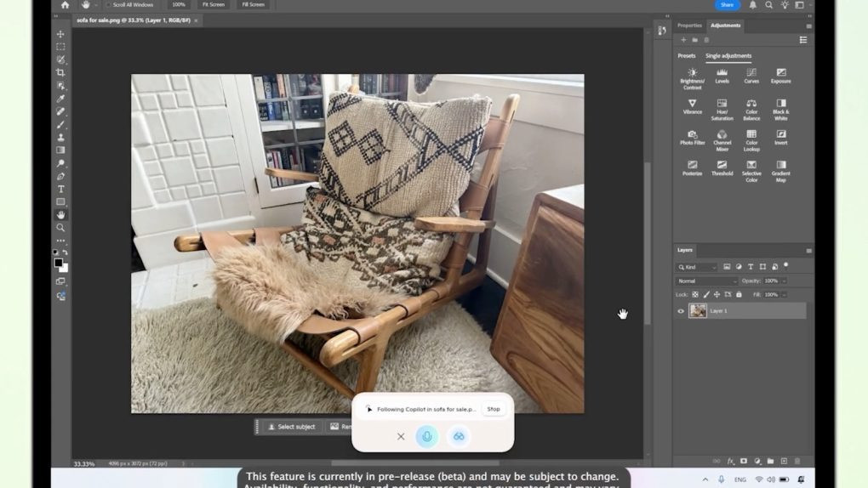Click the Copilot microphone button

[x=427, y=436]
